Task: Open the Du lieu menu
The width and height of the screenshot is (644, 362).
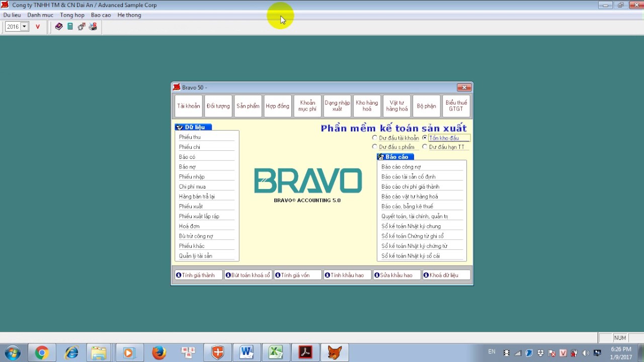Action: pos(12,15)
